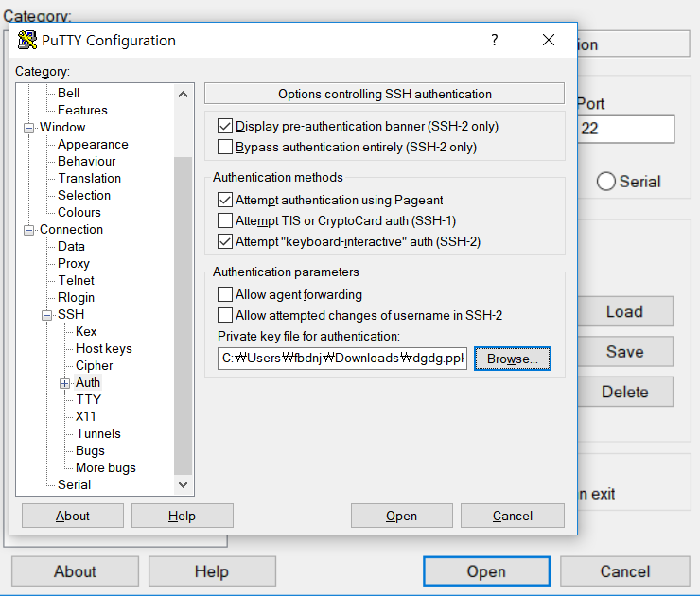Click Delete in the background window
The height and width of the screenshot is (596, 700).
[x=625, y=392]
